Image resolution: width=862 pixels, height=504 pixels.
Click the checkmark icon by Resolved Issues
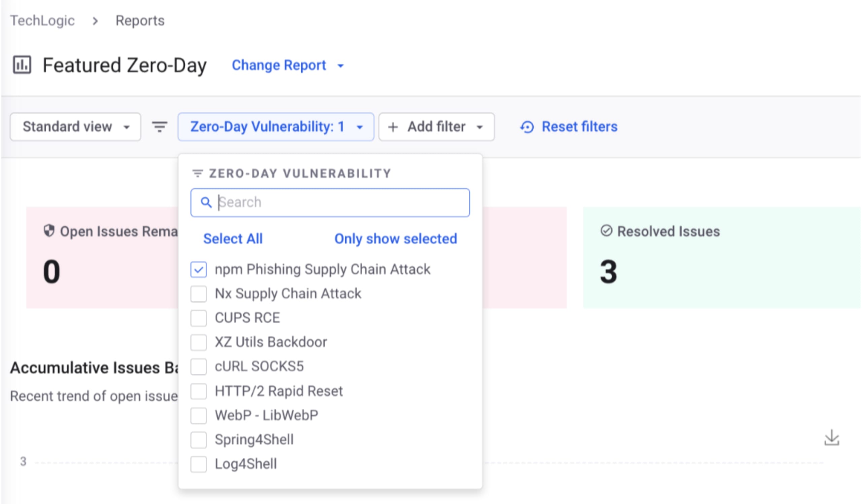pyautogui.click(x=606, y=231)
